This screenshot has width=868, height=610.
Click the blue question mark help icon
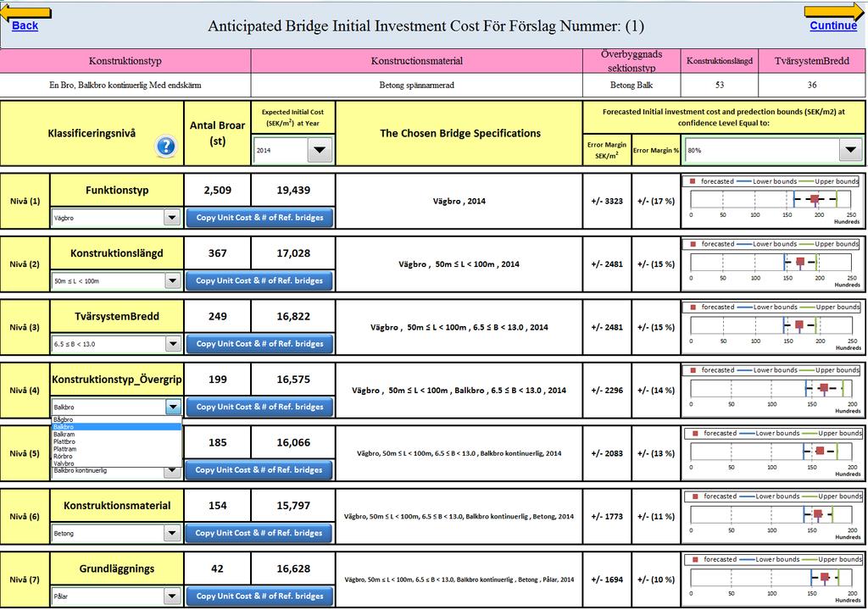point(166,146)
